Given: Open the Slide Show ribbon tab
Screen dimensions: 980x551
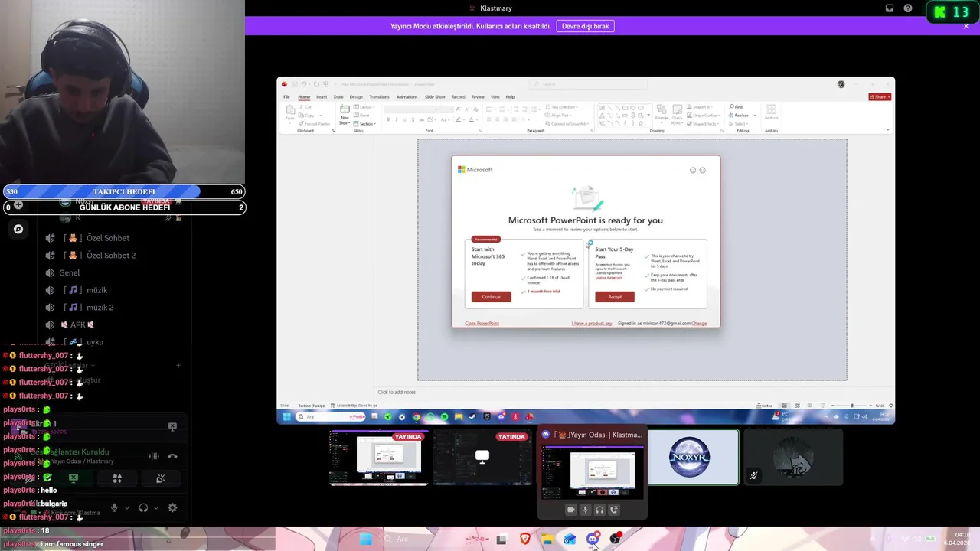Looking at the screenshot, I should coord(435,97).
